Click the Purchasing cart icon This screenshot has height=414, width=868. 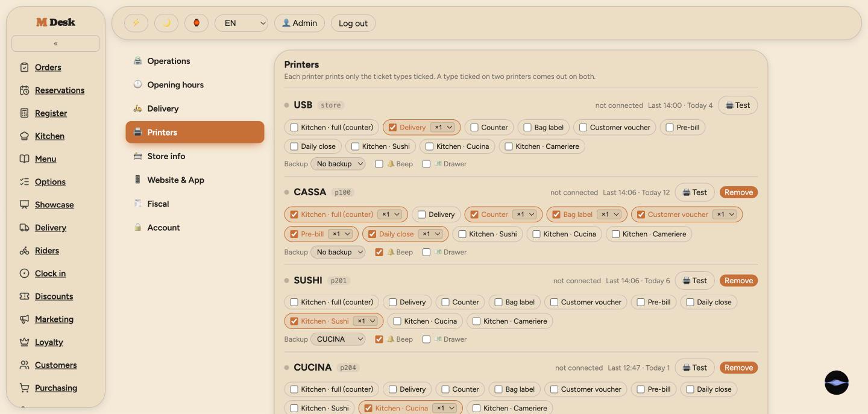pyautogui.click(x=24, y=388)
